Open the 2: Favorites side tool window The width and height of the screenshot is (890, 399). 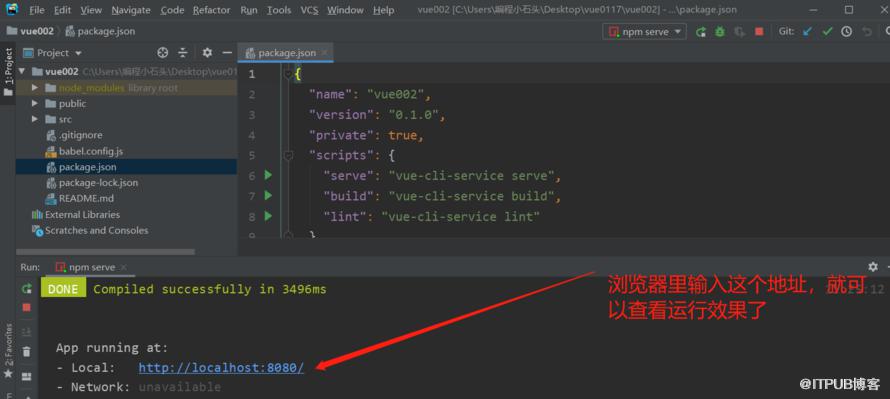(8, 351)
